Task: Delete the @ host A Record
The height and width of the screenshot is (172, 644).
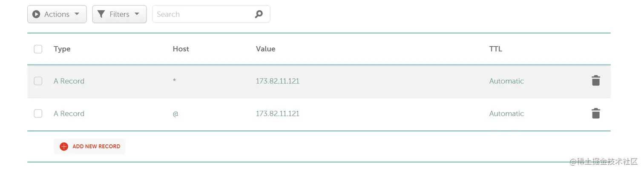Action: 595,113
